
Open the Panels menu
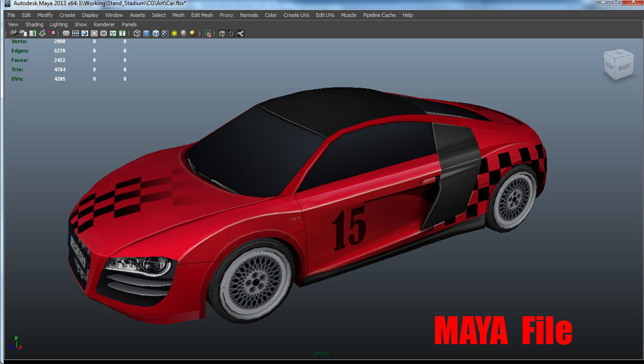pyautogui.click(x=129, y=24)
